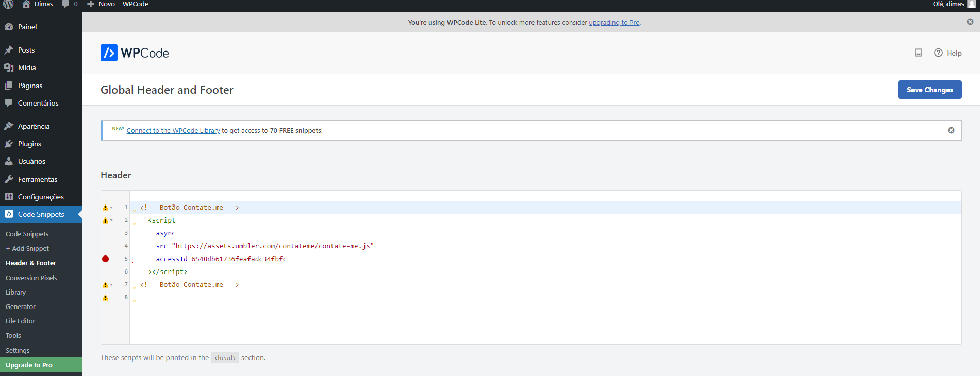
Task: Click the Novo plus button
Action: [101, 4]
